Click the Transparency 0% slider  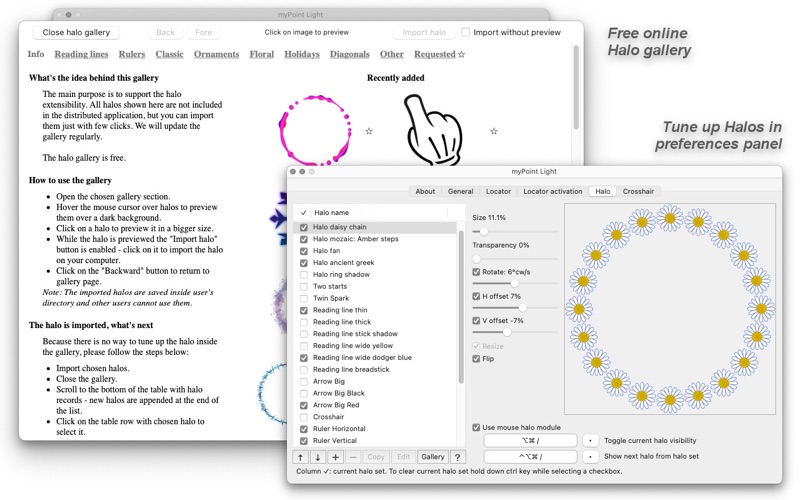[515, 259]
